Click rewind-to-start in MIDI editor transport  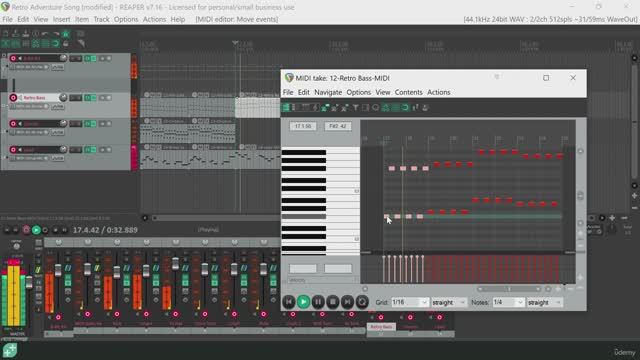tap(289, 302)
